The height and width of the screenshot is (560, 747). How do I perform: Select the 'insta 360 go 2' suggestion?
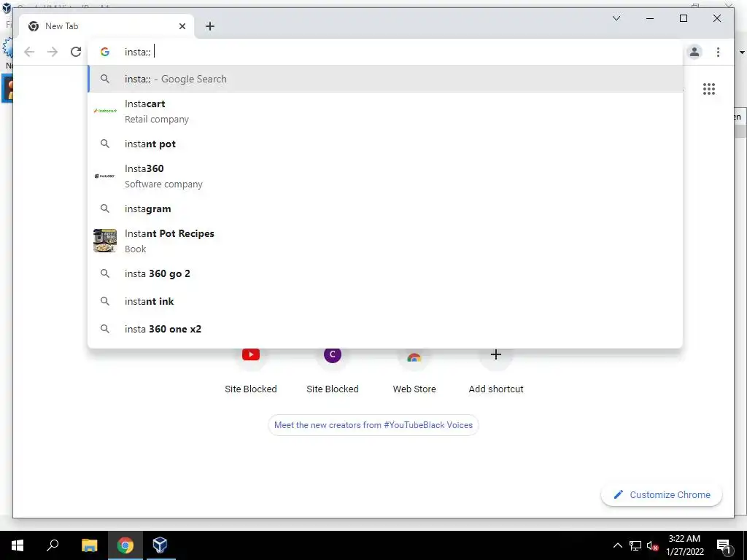click(385, 274)
